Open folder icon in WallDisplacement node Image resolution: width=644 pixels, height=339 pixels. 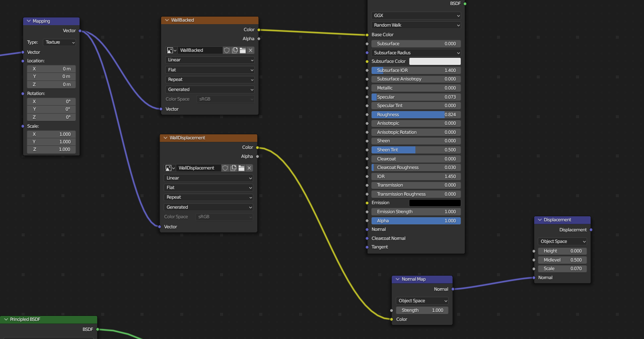coord(242,168)
